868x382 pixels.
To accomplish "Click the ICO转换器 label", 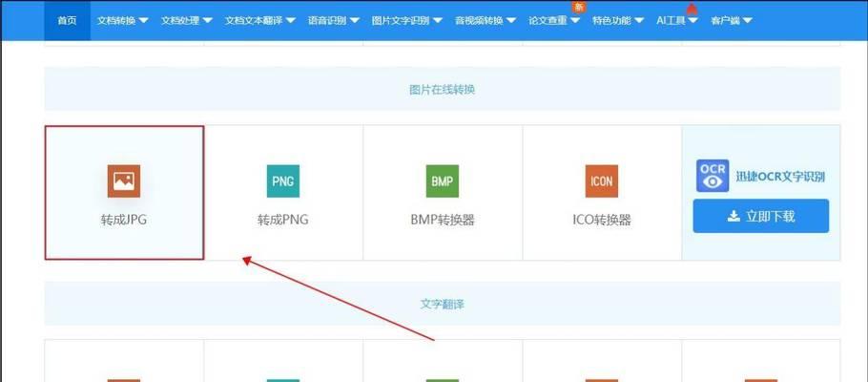I will 602,220.
